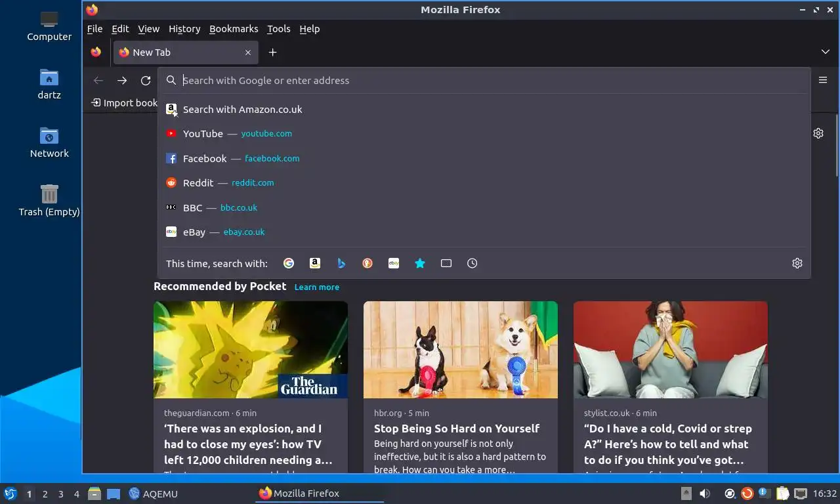
Task: Reload the current page
Action: pyautogui.click(x=146, y=80)
